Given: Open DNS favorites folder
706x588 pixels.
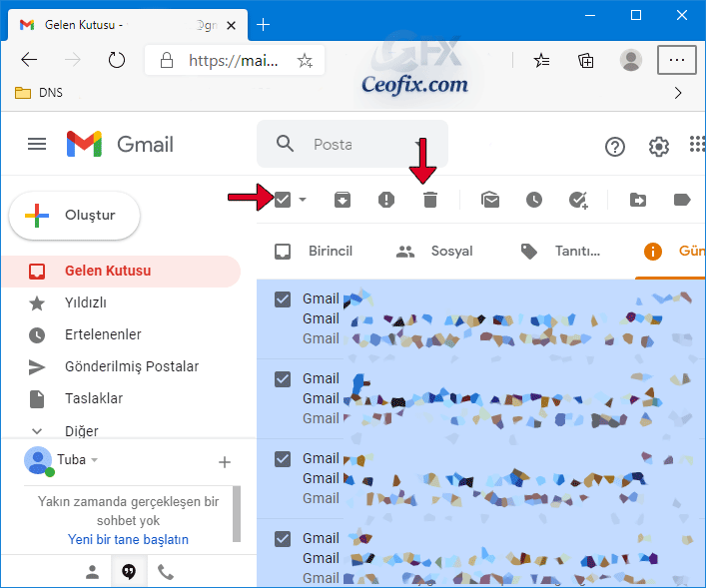Looking at the screenshot, I should [x=39, y=93].
